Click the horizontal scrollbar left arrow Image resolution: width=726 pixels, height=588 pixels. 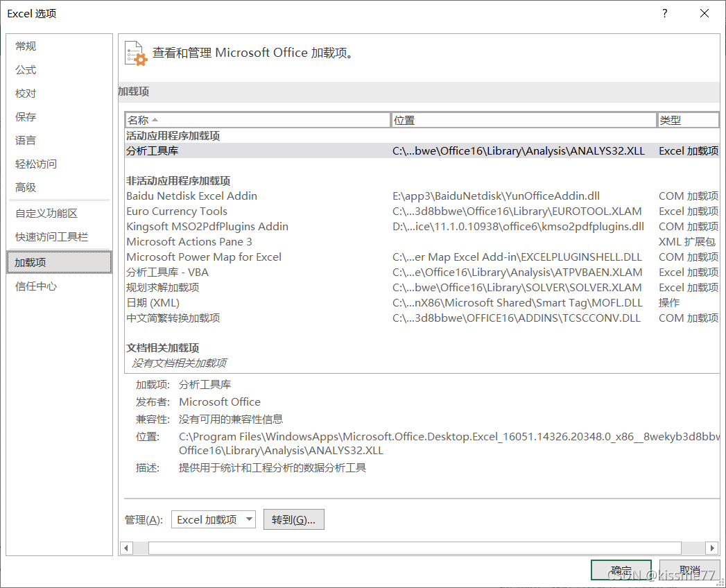pyautogui.click(x=126, y=548)
